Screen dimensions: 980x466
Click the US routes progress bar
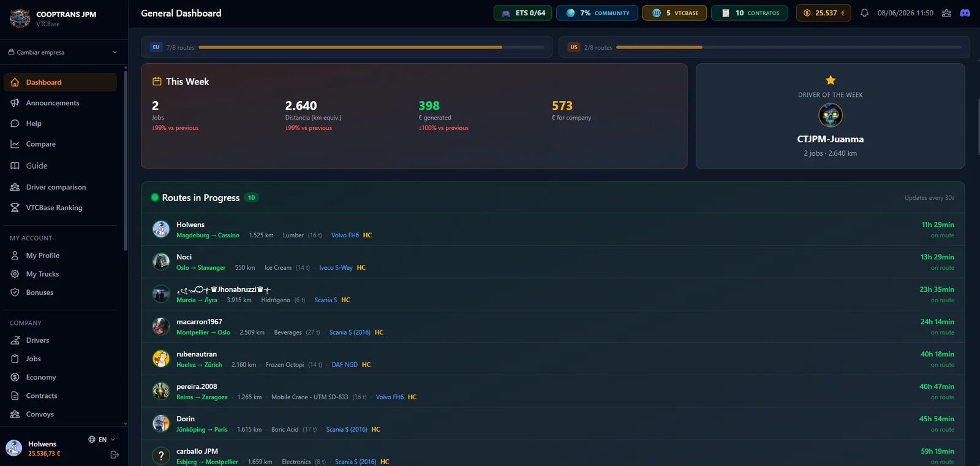(x=789, y=47)
